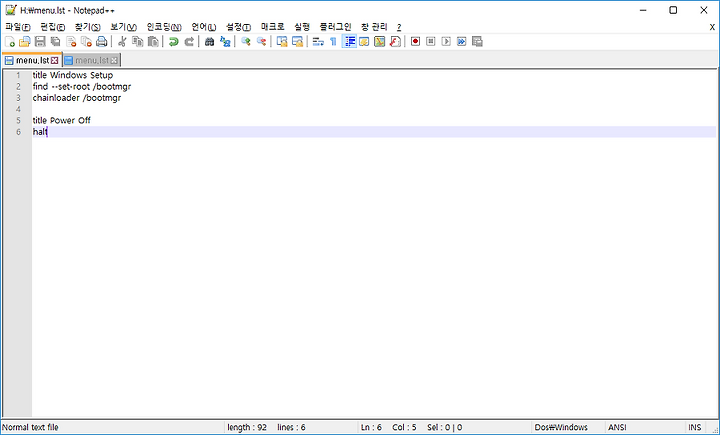Open the 창 관리 menu

[374, 27]
